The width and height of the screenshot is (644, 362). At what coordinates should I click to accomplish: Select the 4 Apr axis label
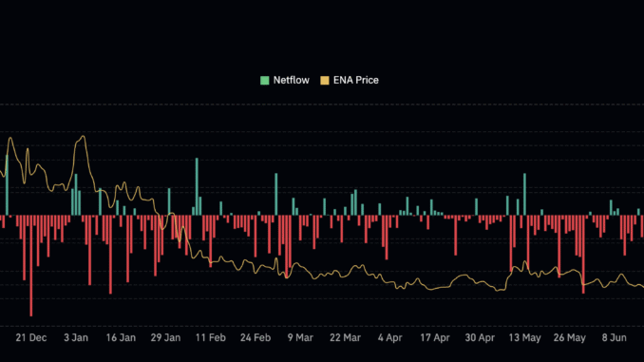(x=389, y=337)
